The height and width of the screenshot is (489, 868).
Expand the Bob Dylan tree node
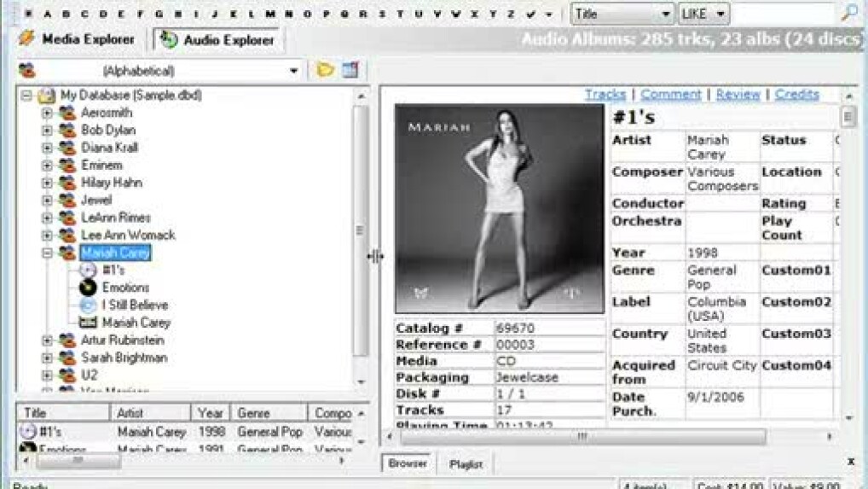pyautogui.click(x=47, y=131)
